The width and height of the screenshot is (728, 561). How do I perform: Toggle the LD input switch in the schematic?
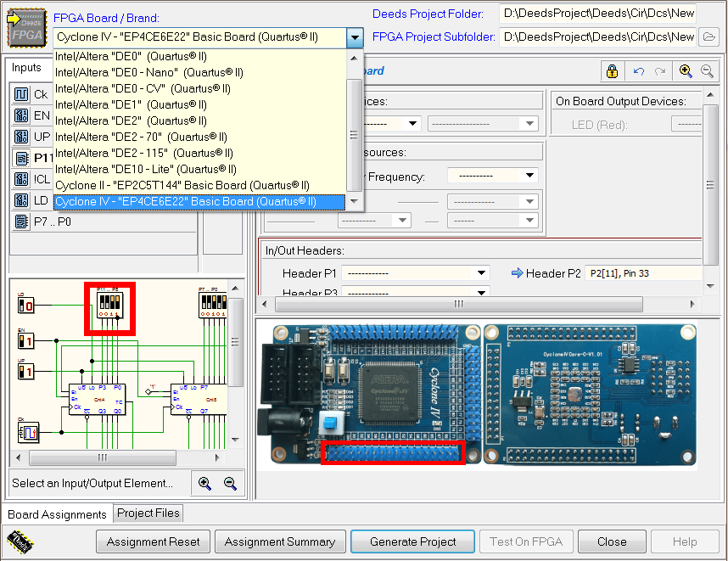[x=26, y=306]
